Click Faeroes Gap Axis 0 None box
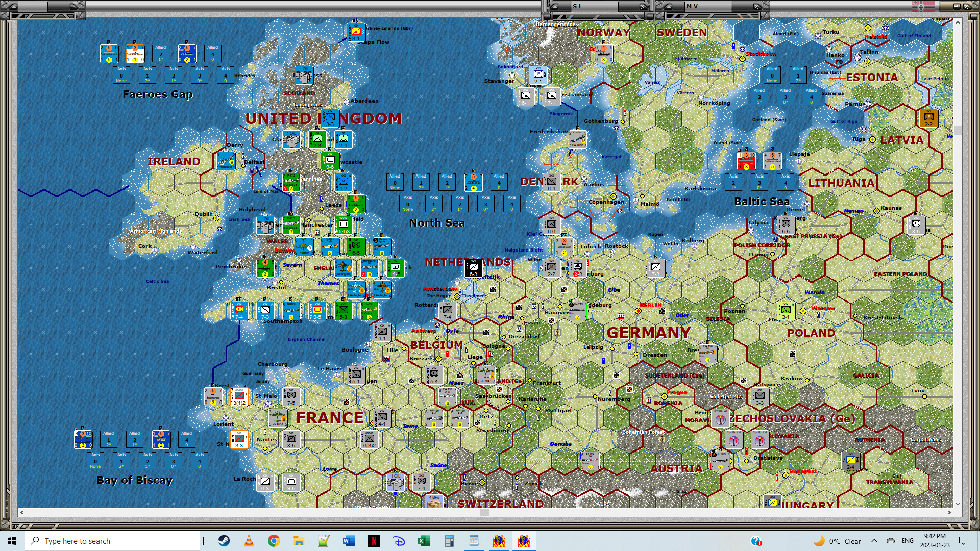 point(121,75)
